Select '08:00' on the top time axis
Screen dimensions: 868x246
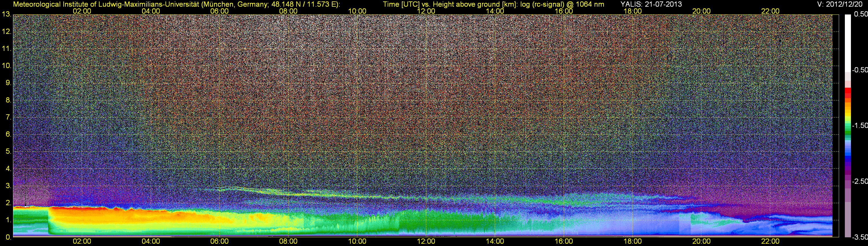click(288, 11)
